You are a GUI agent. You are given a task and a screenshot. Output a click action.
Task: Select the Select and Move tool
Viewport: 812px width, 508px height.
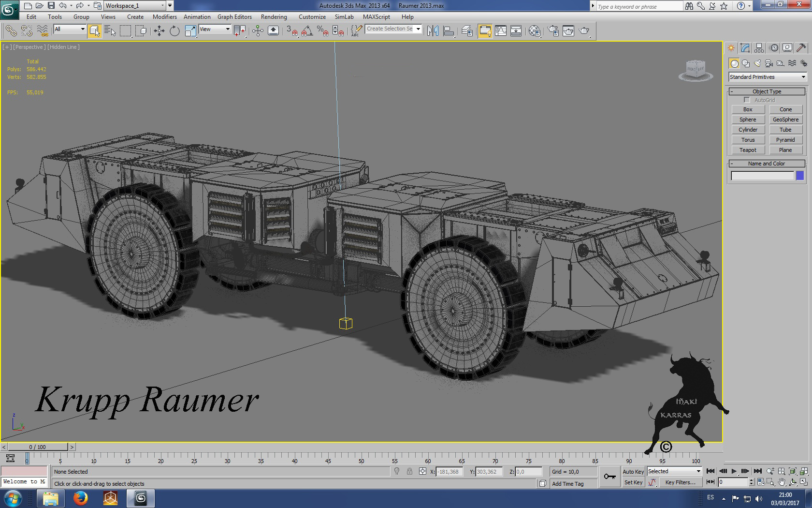pyautogui.click(x=159, y=30)
